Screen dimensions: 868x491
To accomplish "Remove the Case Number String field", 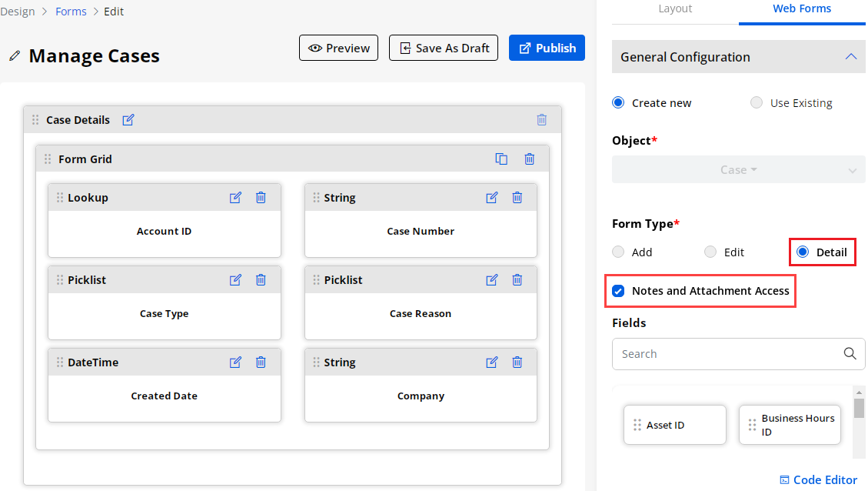I will (517, 198).
